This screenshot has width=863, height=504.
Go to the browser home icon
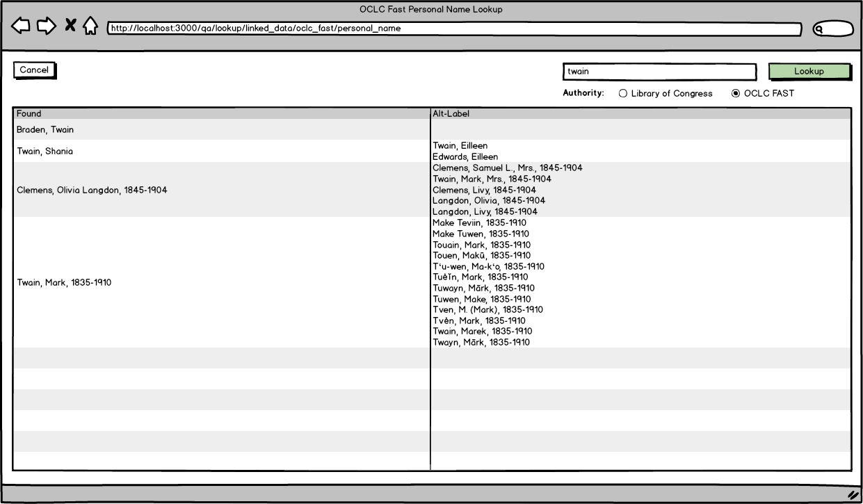(90, 26)
